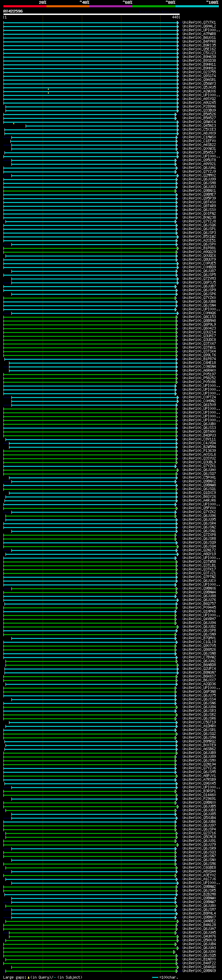
Task: Click hit label UniRef100_C6GBE8
Action: (x=199, y=867)
